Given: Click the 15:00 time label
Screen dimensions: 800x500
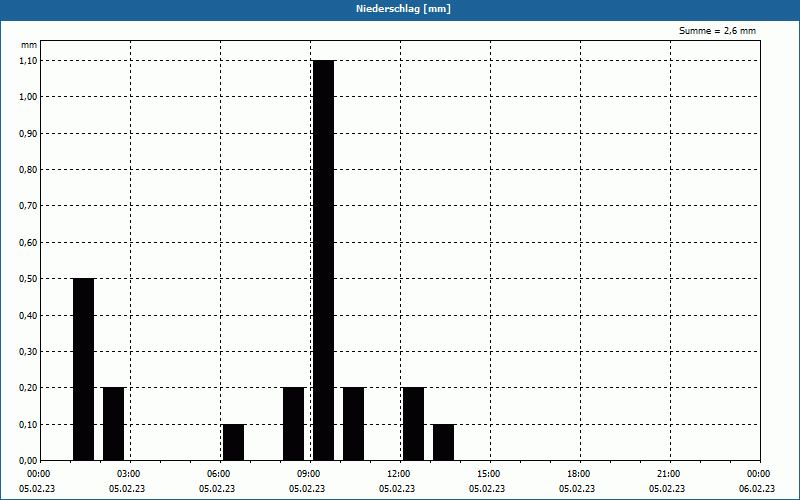Looking at the screenshot, I should pyautogui.click(x=487, y=474).
